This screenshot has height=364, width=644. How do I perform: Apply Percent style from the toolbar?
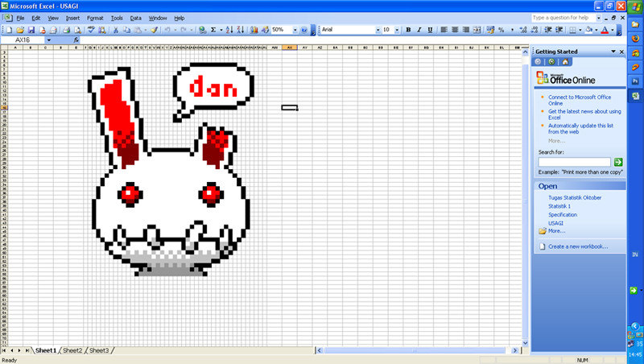tap(501, 30)
